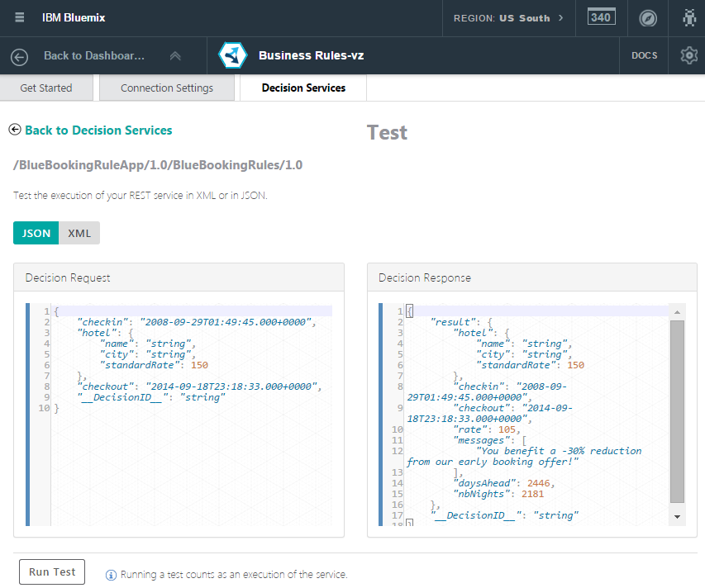Click the 340 trial days counter

601,17
